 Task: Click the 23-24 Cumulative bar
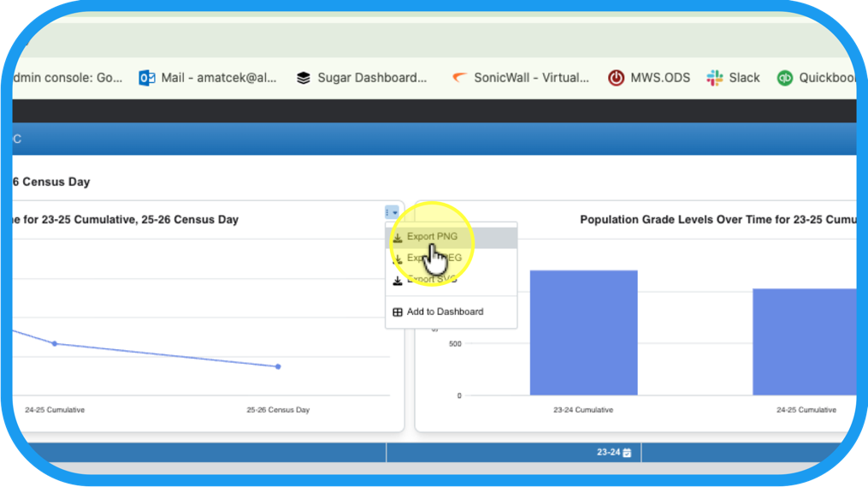[583, 332]
